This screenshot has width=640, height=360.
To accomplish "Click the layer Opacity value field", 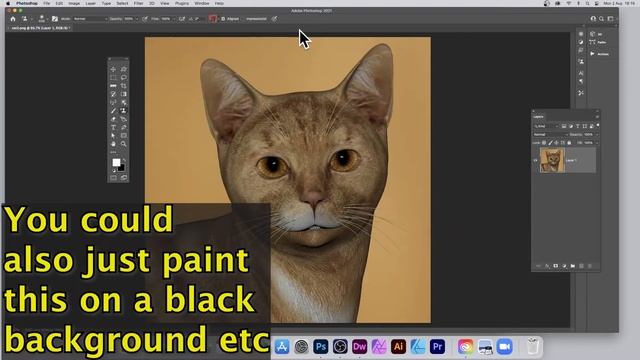I will click(588, 135).
